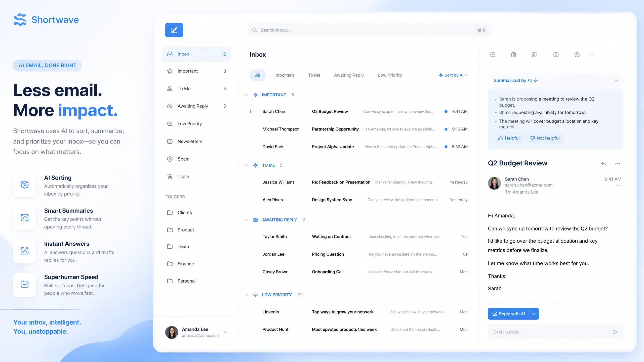Screen dimensions: 644x362
Task: Click the Search inbox field
Action: point(369,30)
